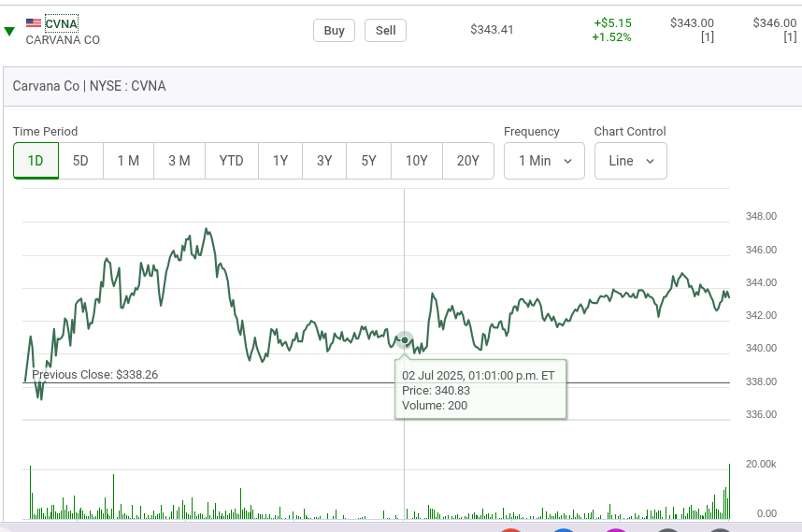
Task: Switch to the 5D time period
Action: pyautogui.click(x=80, y=161)
